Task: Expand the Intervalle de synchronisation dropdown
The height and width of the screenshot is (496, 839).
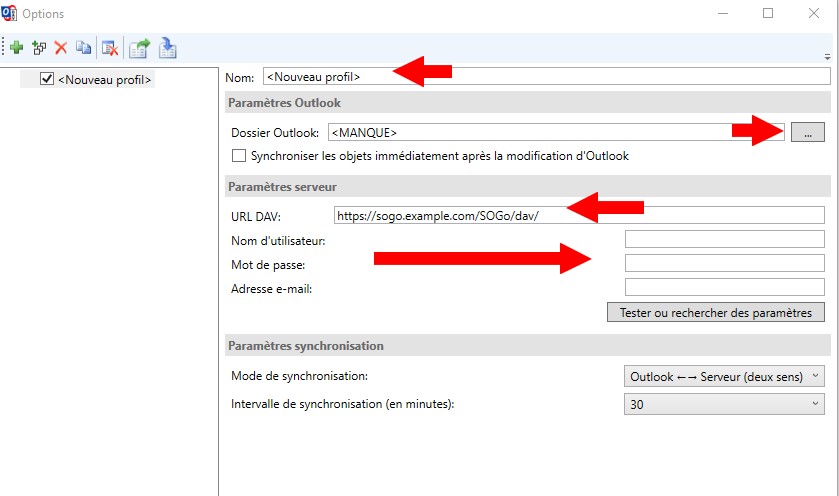Action: click(724, 404)
